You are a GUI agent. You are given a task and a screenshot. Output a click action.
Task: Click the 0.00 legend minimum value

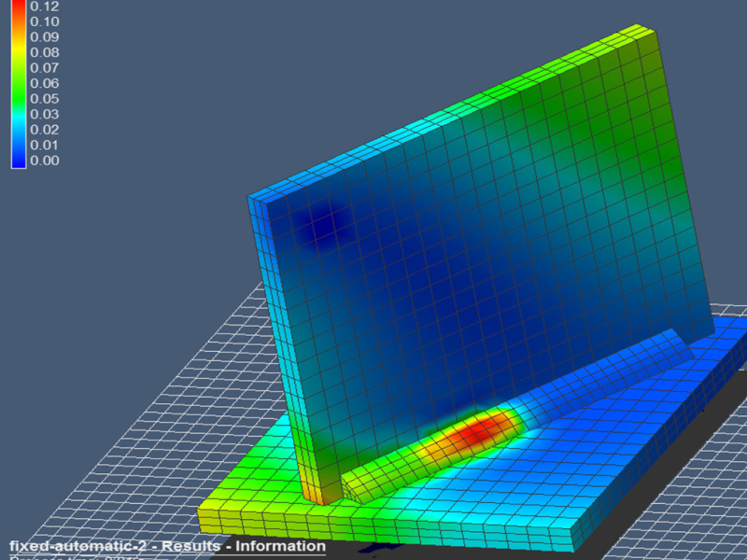point(45,161)
